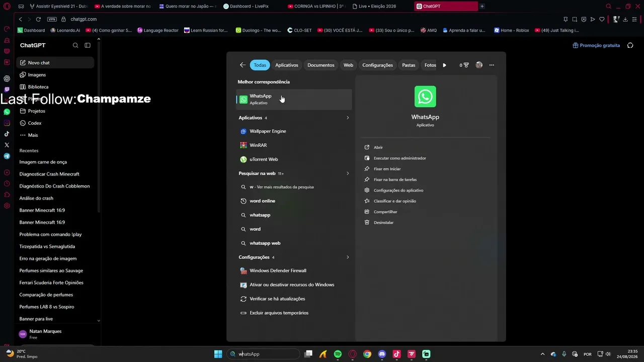The height and width of the screenshot is (362, 644).
Task: Open 'Verificar se há atualizações' setting
Action: [294, 299]
